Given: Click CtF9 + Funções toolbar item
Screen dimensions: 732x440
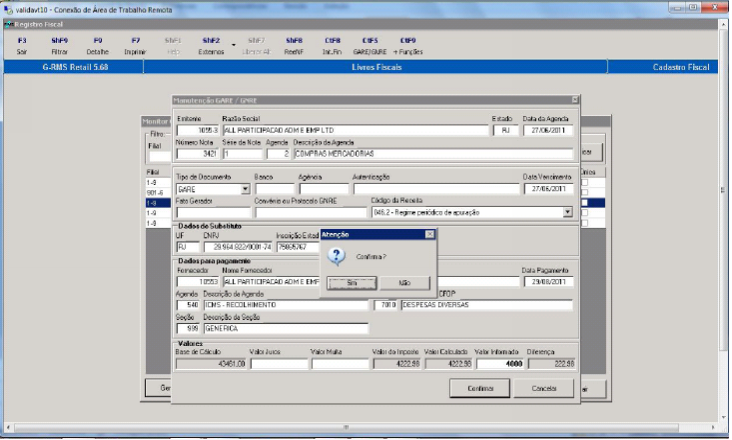Looking at the screenshot, I should click(x=408, y=46).
